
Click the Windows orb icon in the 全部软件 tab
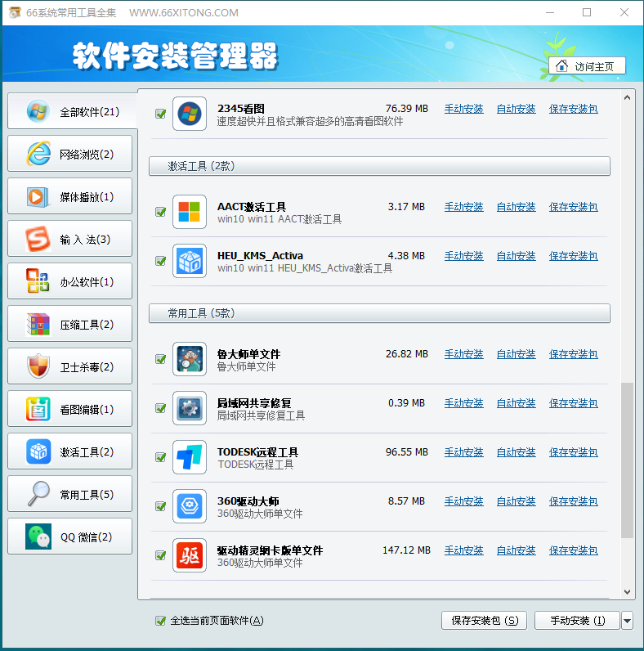pyautogui.click(x=38, y=111)
